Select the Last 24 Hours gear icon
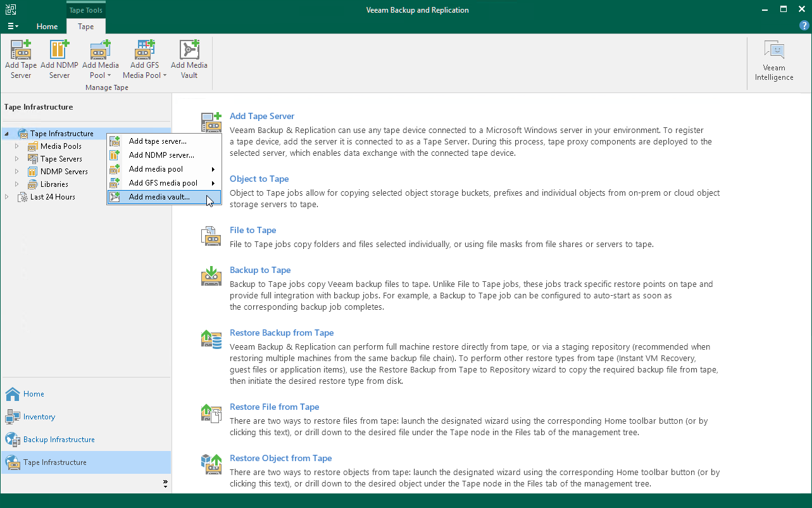The height and width of the screenshot is (508, 812). pyautogui.click(x=23, y=197)
